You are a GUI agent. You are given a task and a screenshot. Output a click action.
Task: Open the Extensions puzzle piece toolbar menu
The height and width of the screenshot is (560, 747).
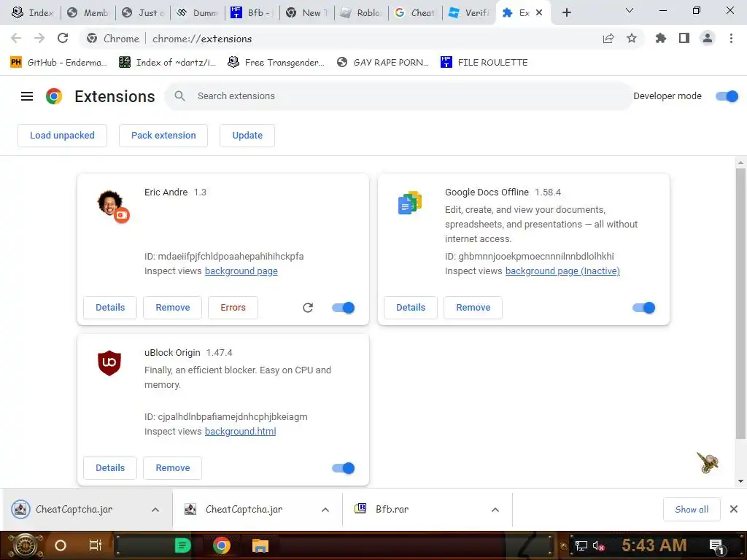tap(661, 38)
